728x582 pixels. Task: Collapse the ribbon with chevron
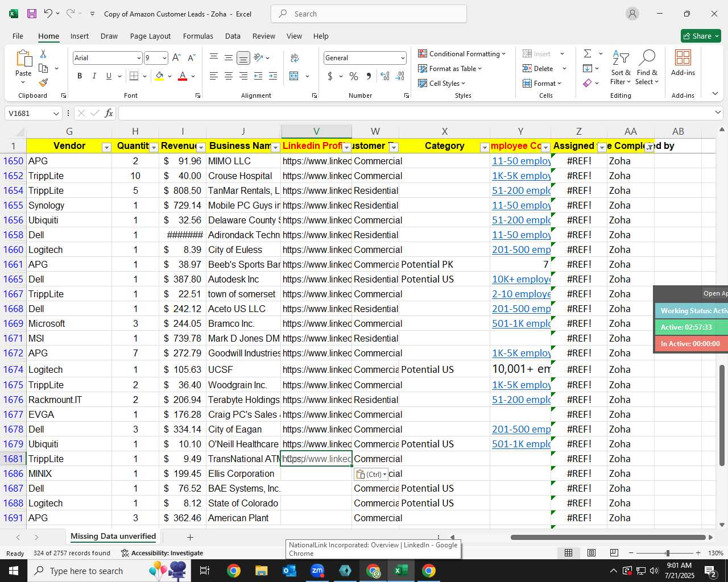tap(715, 94)
